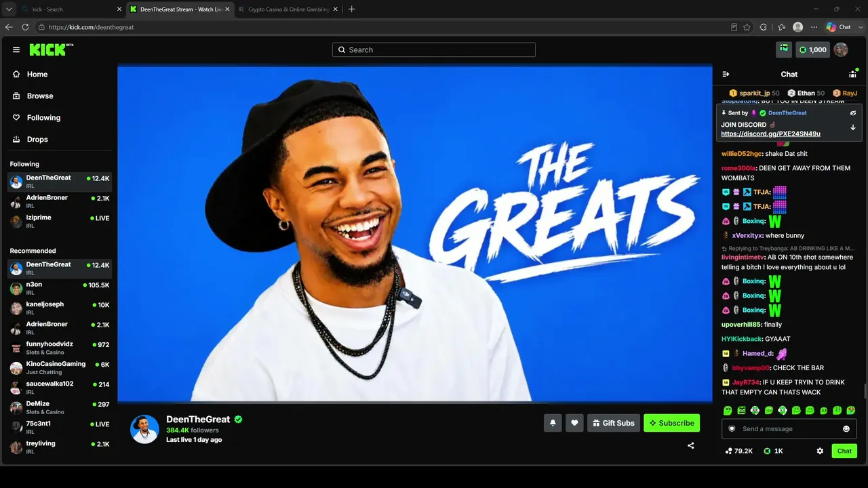This screenshot has height=488, width=868.
Task: Follow DeenTheGreat with the heart button
Action: coord(574,423)
